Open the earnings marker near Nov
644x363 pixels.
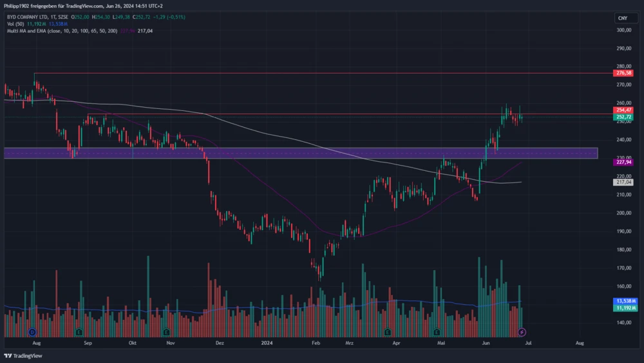166,332
